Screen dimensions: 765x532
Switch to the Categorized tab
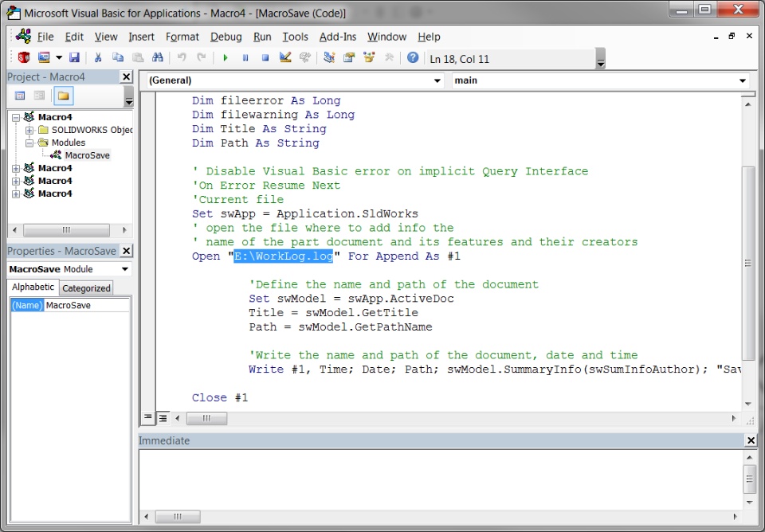[x=86, y=288]
